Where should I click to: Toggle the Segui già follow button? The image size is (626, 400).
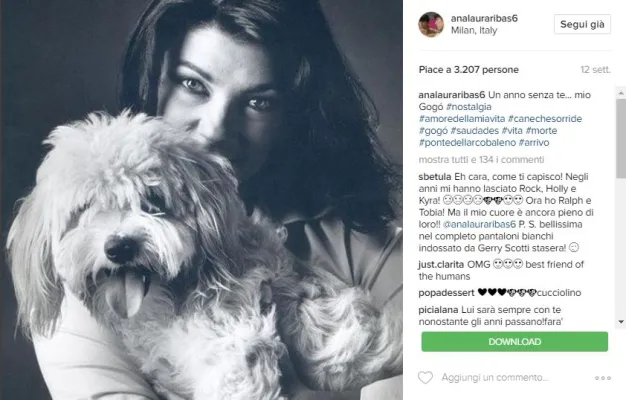pos(582,24)
